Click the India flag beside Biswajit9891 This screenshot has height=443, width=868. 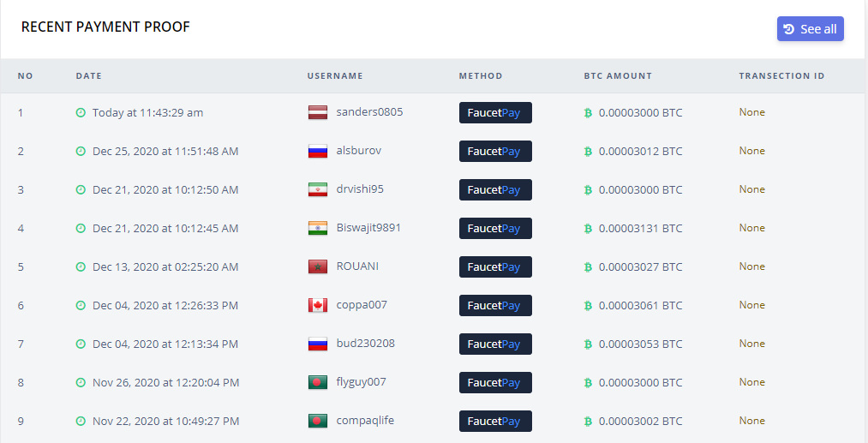point(318,228)
